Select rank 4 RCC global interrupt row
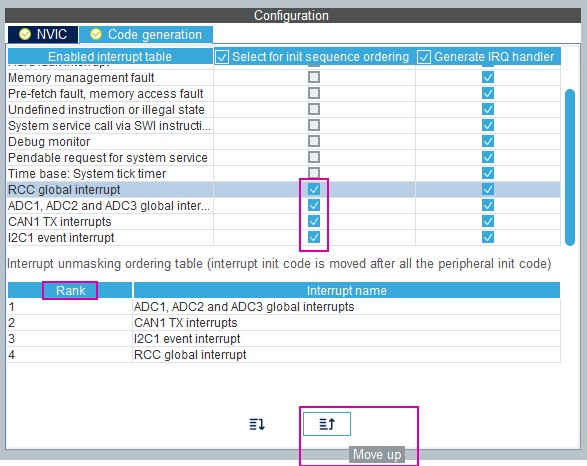The height and width of the screenshot is (466, 587). 284,354
